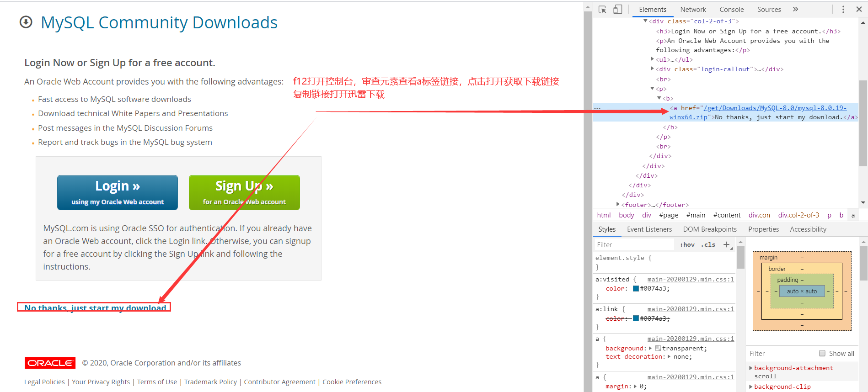Click the auto × auto content box in box model

point(802,291)
